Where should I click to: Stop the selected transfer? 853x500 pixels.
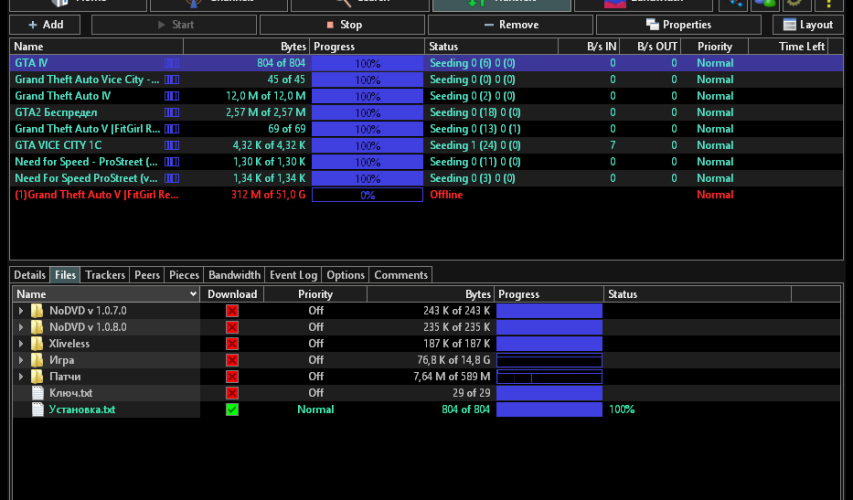pos(342,24)
